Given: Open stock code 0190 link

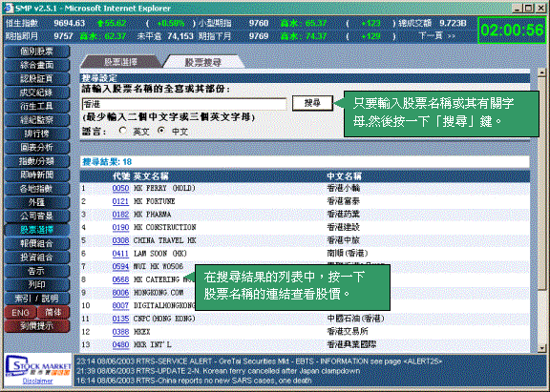Looking at the screenshot, I should point(120,227).
